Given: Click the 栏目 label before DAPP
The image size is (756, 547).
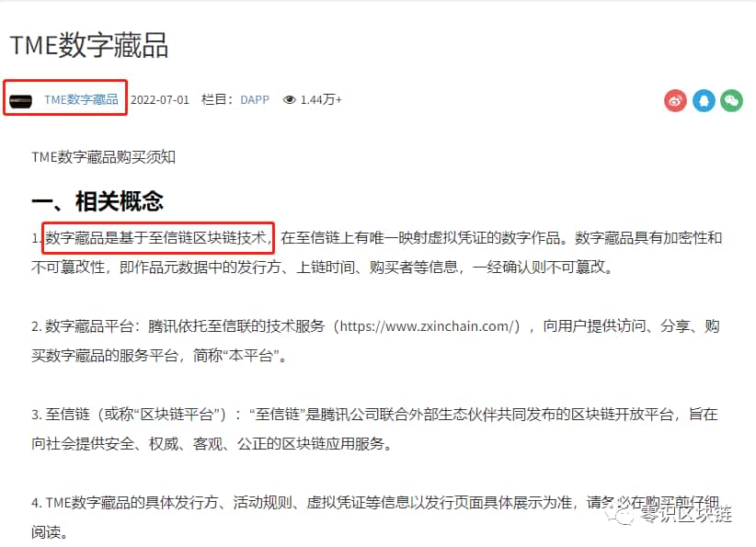Looking at the screenshot, I should tap(217, 100).
